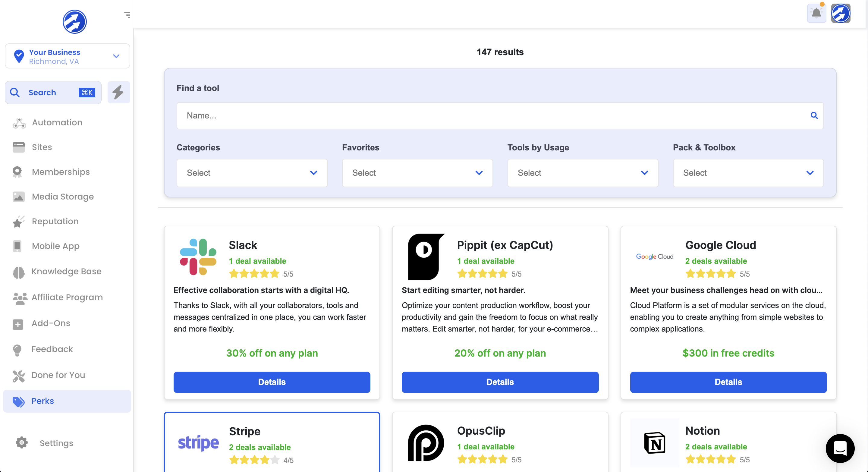Click the Automation sidebar icon
The width and height of the screenshot is (868, 472).
click(x=19, y=123)
